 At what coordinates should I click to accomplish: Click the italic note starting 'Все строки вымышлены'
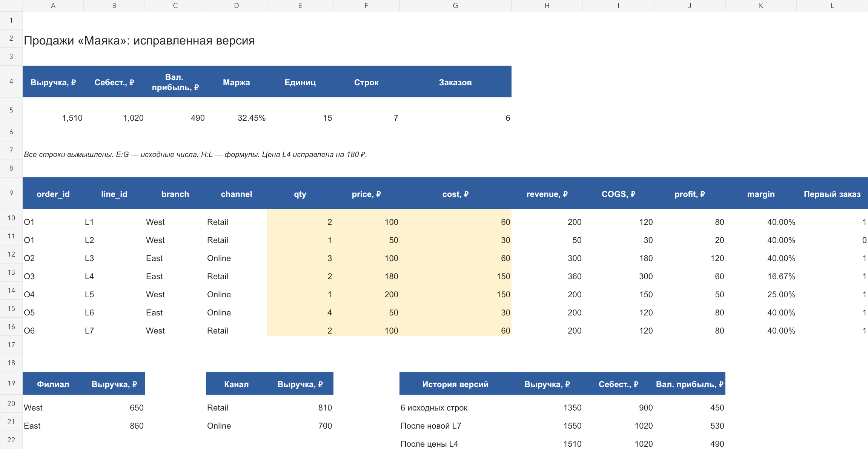[195, 154]
